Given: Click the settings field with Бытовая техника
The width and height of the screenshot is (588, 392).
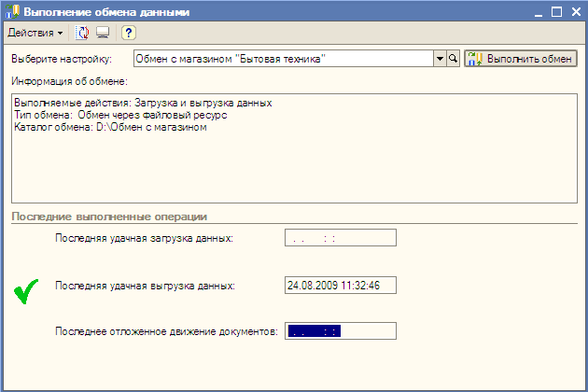Looking at the screenshot, I should [x=283, y=59].
